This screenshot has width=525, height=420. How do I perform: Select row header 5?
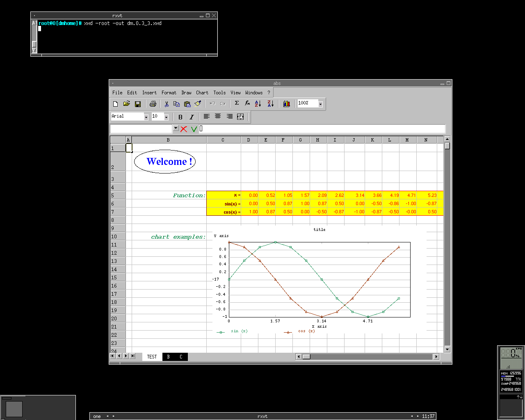[x=118, y=196]
